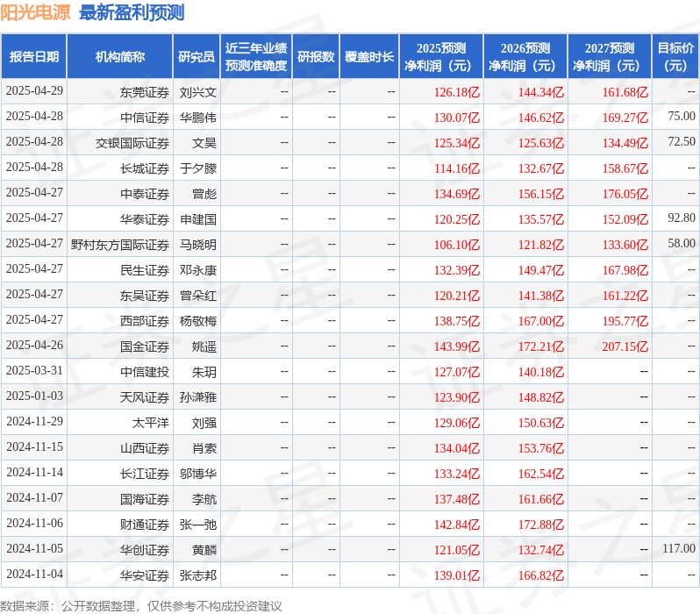The image size is (700, 614).
Task: Select the date 2025-03-31
Action: (x=34, y=371)
